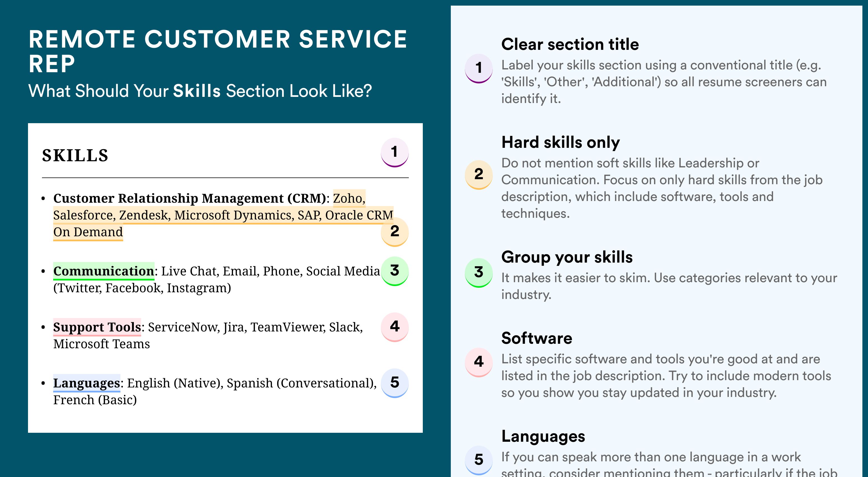Click the purple number 1 badge beside SKILLS

tap(395, 152)
